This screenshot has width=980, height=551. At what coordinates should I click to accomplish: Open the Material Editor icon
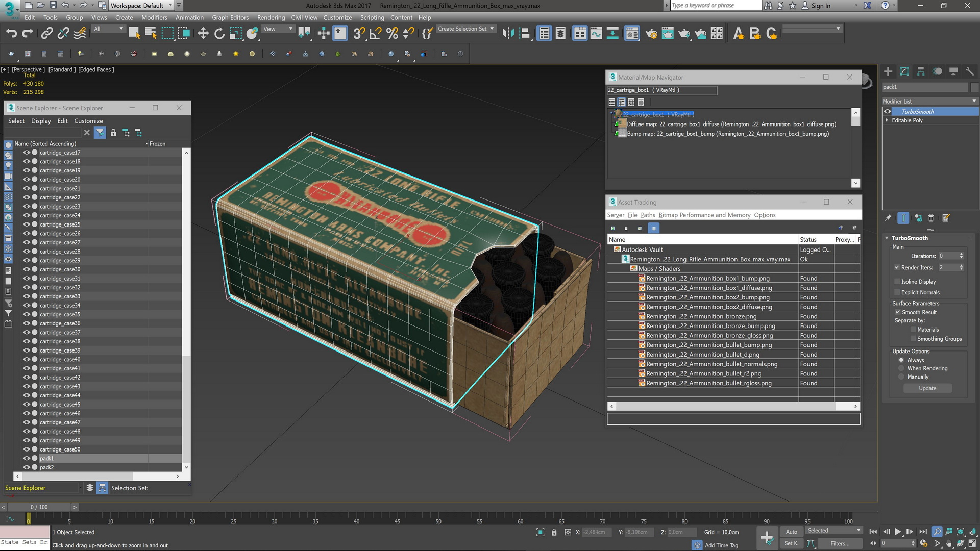632,34
